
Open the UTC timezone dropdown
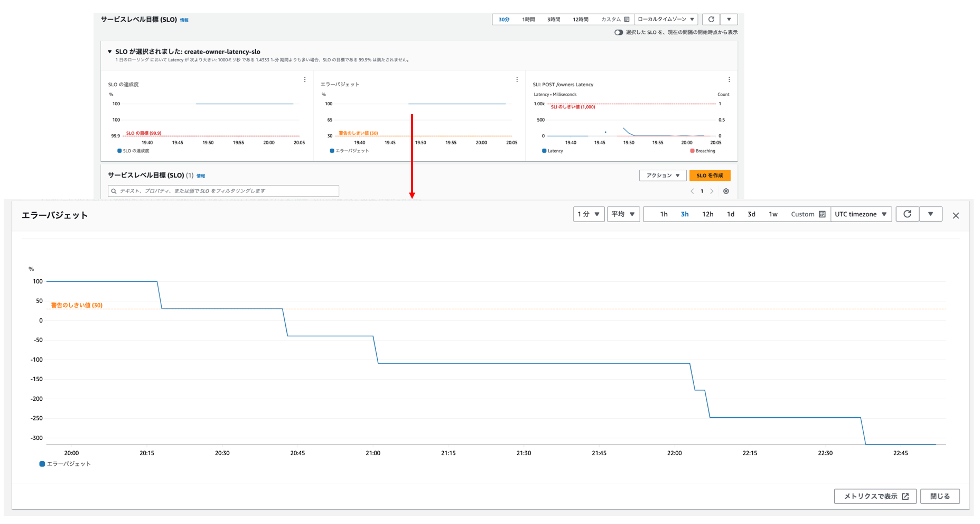coord(861,214)
